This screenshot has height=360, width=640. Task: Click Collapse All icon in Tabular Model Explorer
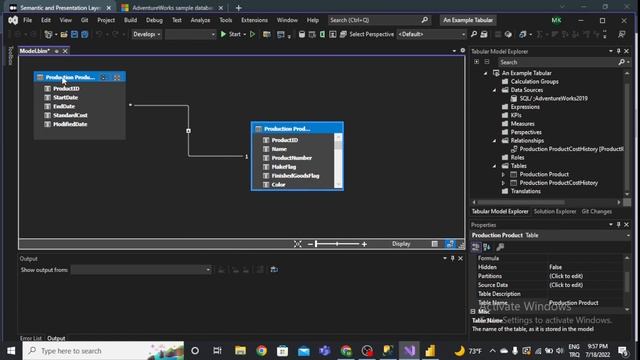coord(487,62)
